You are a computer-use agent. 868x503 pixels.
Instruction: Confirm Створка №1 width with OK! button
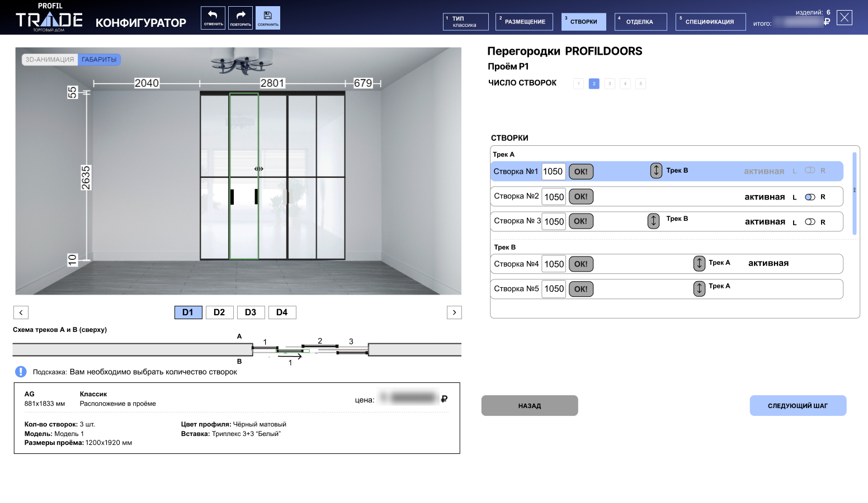pyautogui.click(x=581, y=172)
